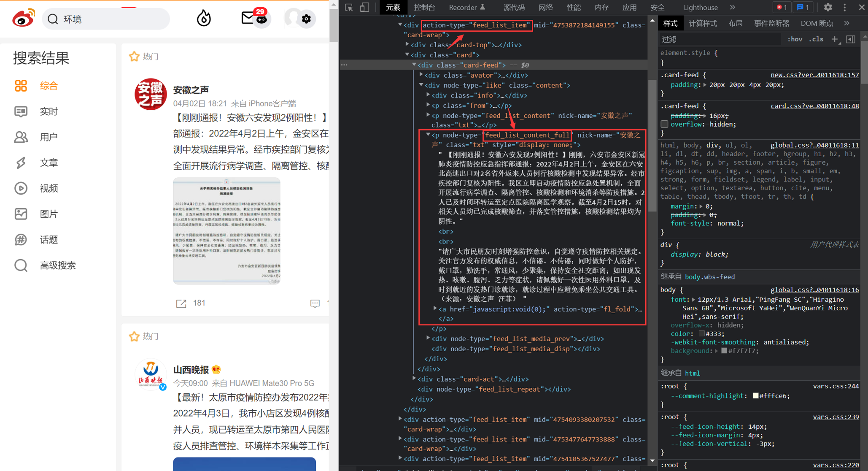
Task: Open DevTools settings gear
Action: click(828, 7)
